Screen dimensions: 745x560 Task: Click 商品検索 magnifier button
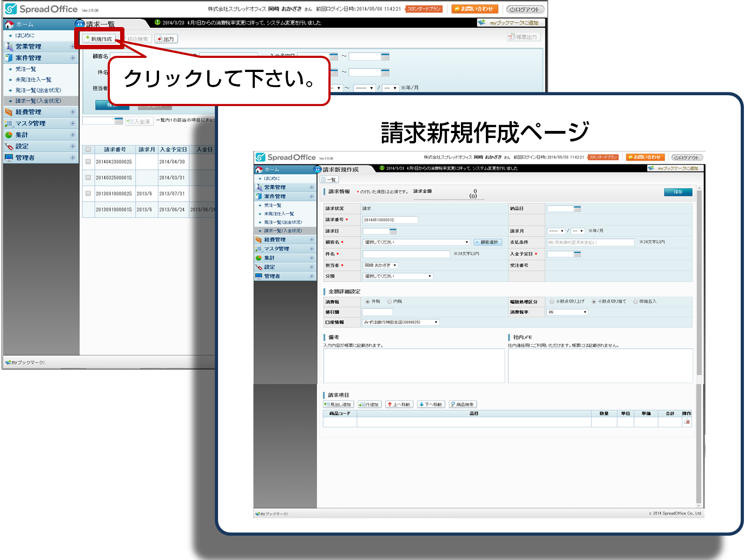coord(463,405)
